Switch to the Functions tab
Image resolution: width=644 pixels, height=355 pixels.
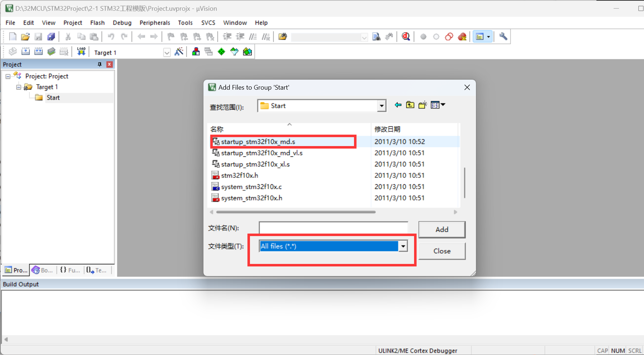pos(70,270)
